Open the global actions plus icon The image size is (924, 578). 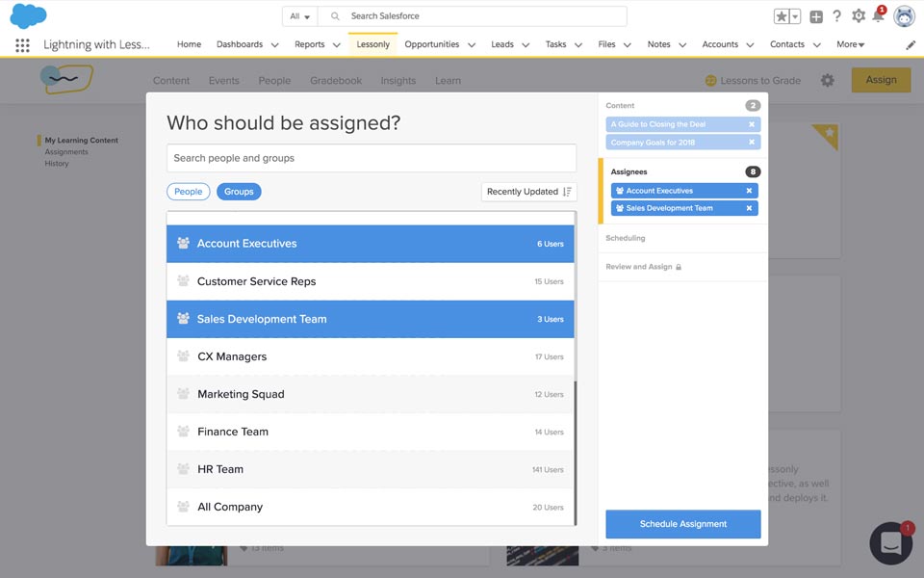(816, 17)
